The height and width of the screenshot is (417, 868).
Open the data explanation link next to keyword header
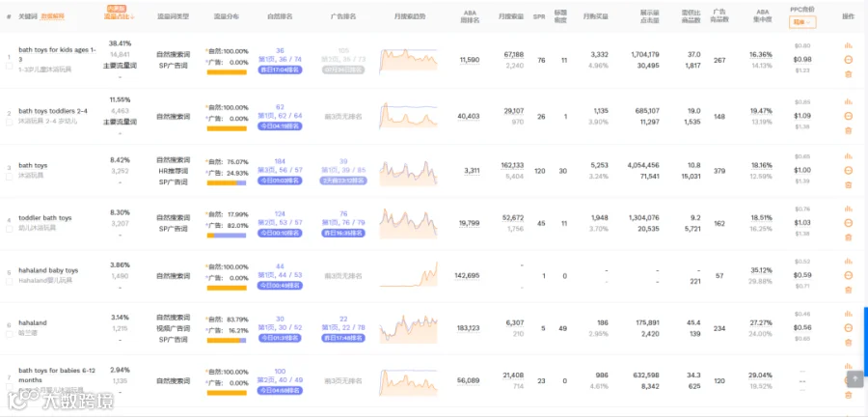53,16
